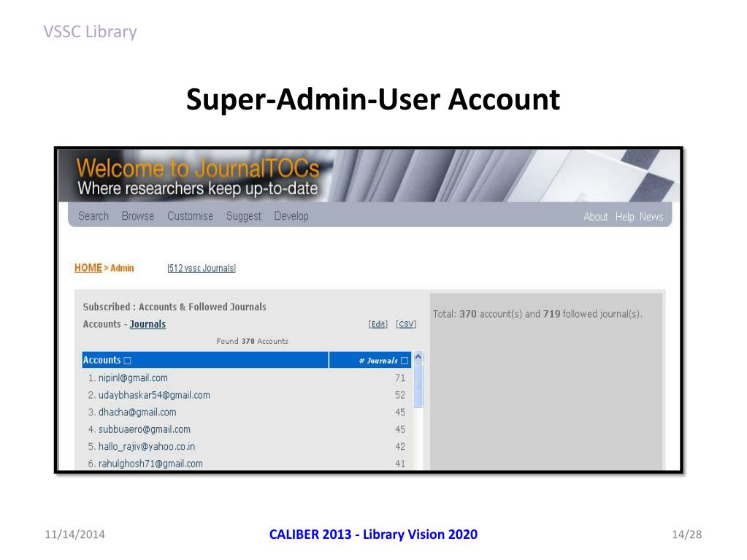Click journal count 42 for hallo_rajiv

tap(399, 447)
